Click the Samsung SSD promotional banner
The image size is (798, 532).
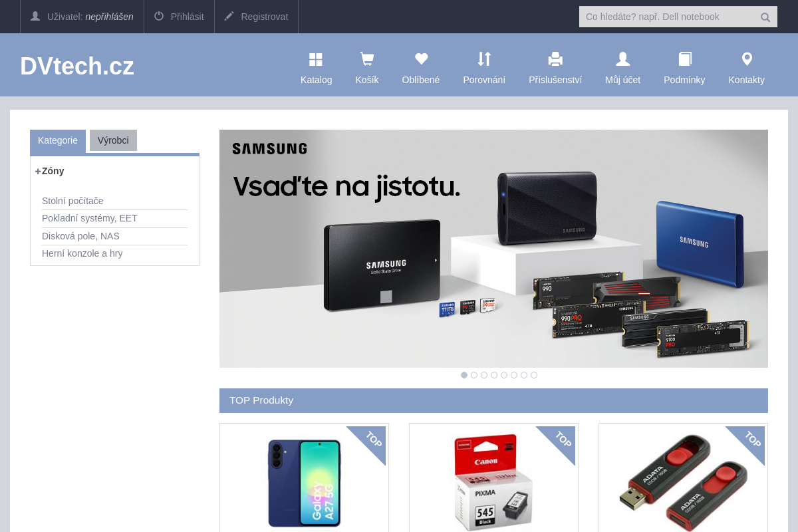[493, 249]
